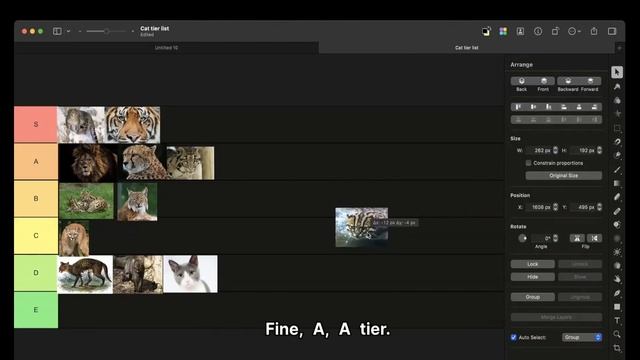Select the Crop tool
The width and height of the screenshot is (640, 360).
click(x=617, y=348)
